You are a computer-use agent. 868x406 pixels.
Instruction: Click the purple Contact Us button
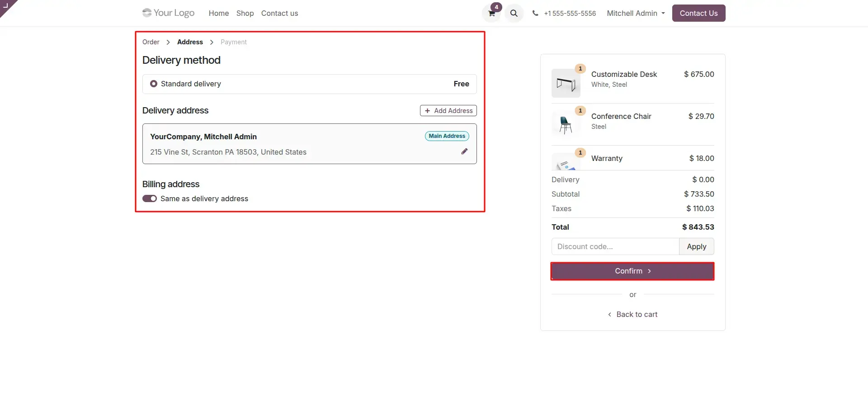tap(698, 13)
